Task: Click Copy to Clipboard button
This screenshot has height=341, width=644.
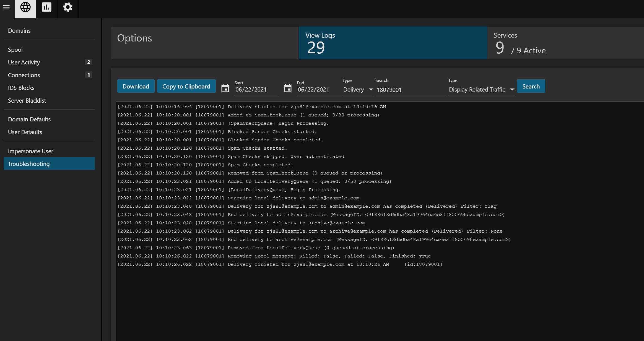Action: click(x=186, y=86)
